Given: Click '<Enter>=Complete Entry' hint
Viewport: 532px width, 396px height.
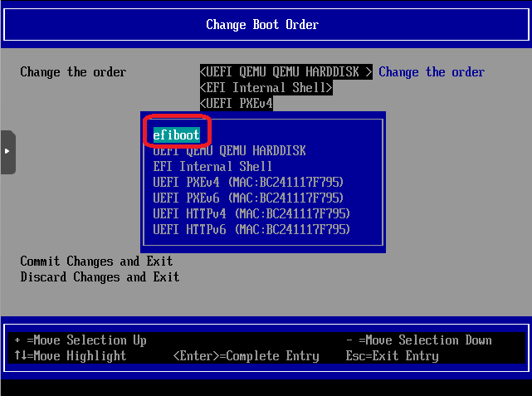Looking at the screenshot, I should (246, 356).
